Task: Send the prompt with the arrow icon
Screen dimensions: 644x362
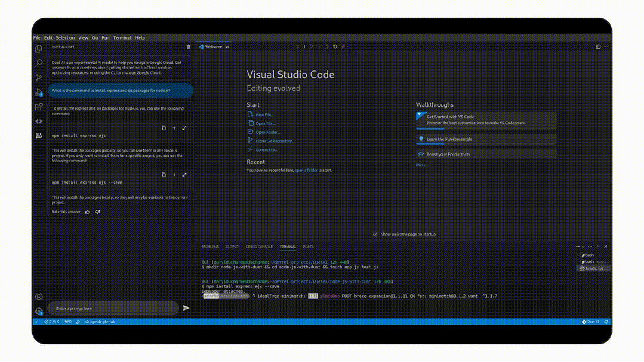Action: coord(186,308)
